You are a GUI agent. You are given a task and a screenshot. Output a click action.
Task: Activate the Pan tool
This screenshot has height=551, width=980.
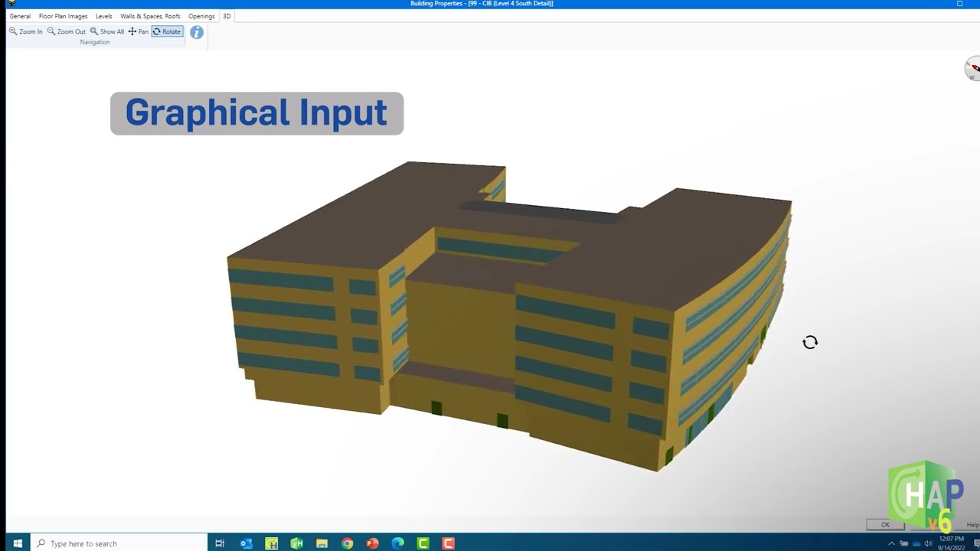click(x=139, y=31)
